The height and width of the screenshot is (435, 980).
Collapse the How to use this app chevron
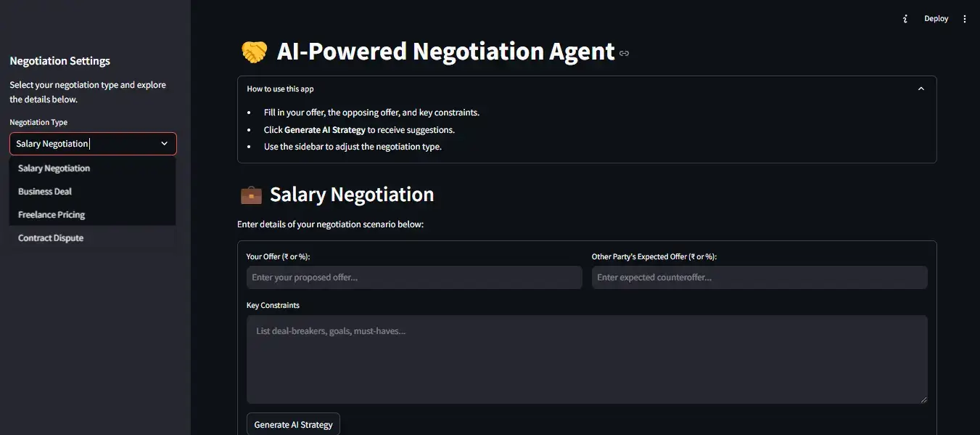click(921, 89)
